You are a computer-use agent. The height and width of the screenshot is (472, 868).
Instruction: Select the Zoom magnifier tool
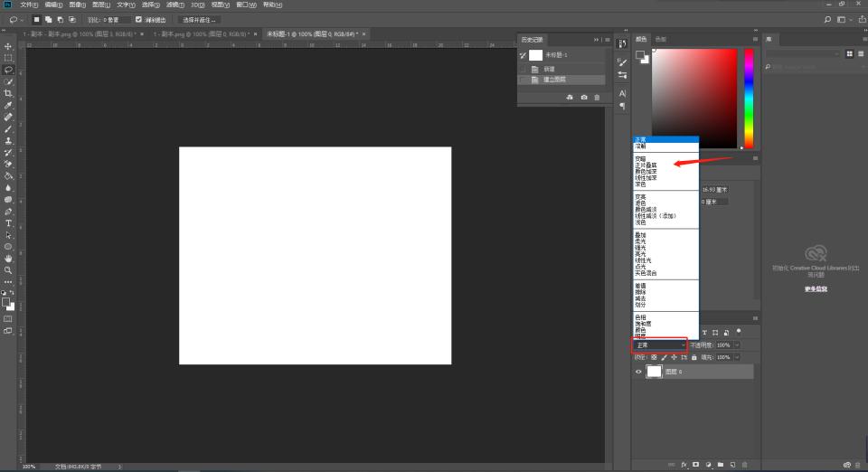pyautogui.click(x=8, y=269)
